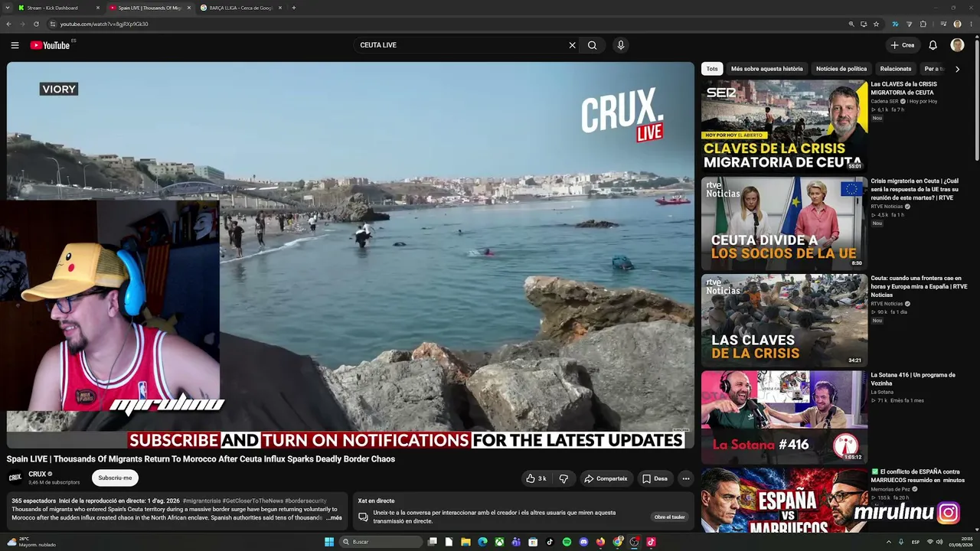The image size is (980, 551).
Task: Open the Claves de la crisis migratoria thumbnail
Action: pyautogui.click(x=784, y=126)
